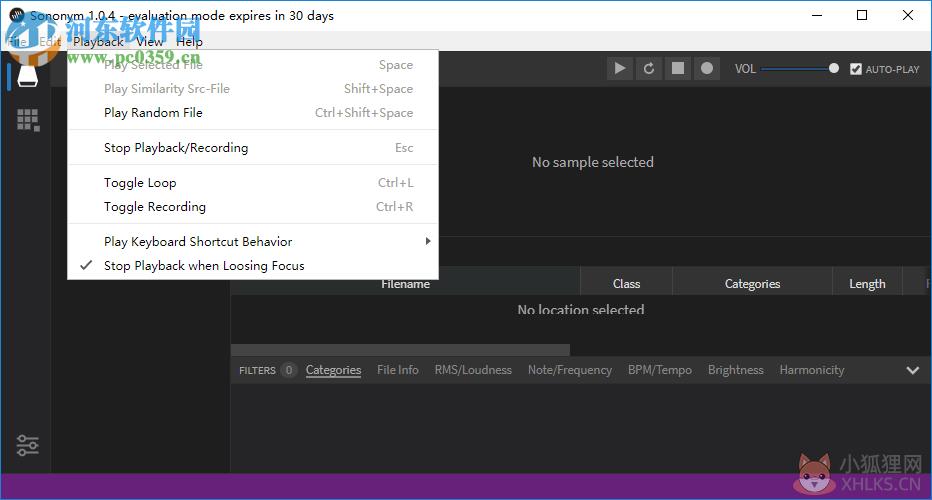Expand Play Keyboard Shortcut Behavior submenu
The image size is (932, 500).
(x=253, y=241)
